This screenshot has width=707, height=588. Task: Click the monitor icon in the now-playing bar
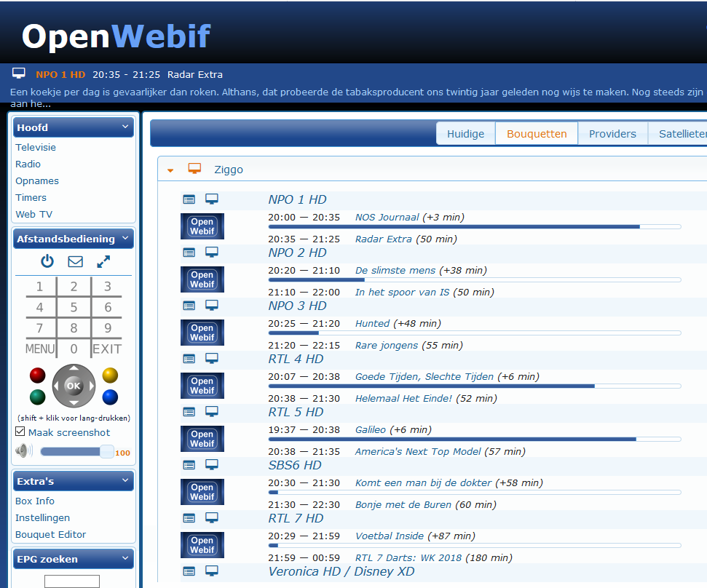(18, 73)
